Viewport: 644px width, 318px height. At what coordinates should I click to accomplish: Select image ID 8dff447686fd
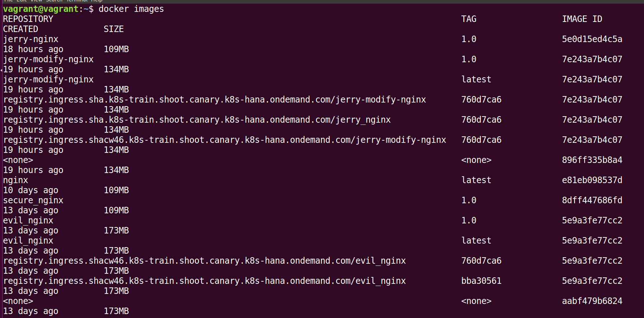(x=592, y=200)
